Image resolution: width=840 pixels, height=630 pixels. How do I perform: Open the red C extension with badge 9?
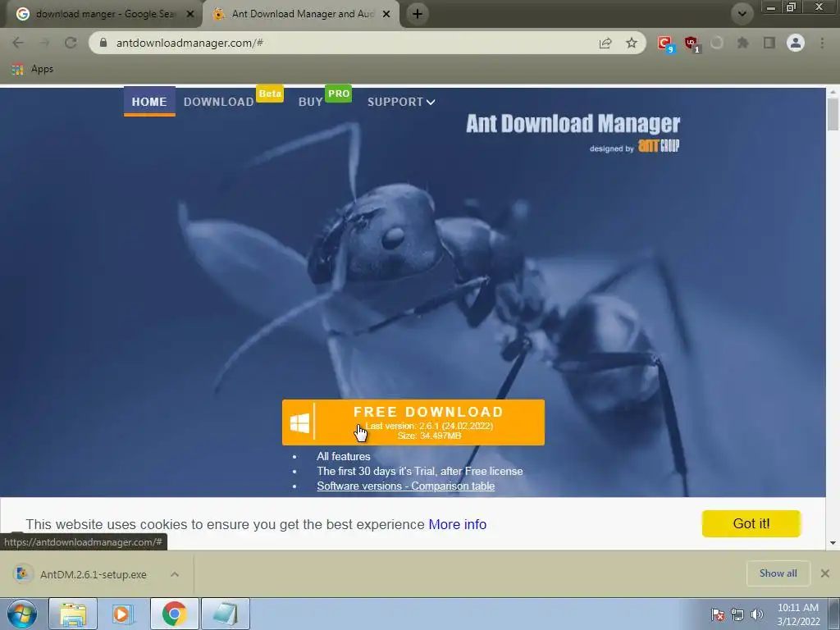(x=664, y=43)
